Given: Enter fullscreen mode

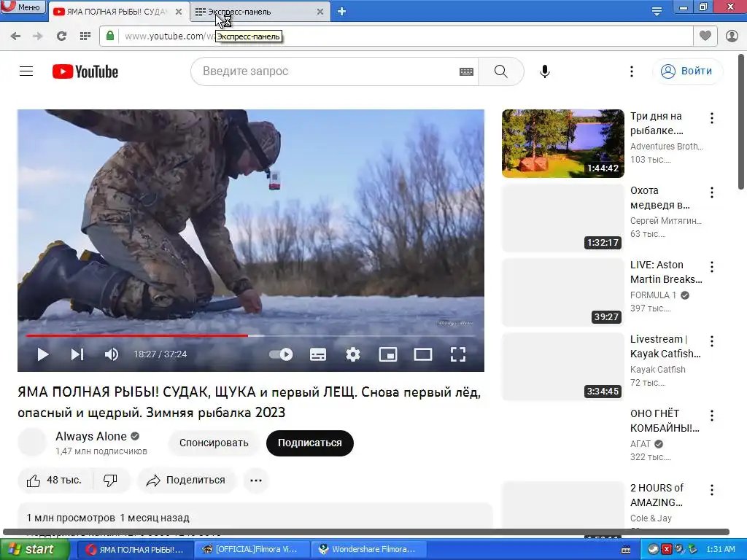Looking at the screenshot, I should 458,354.
